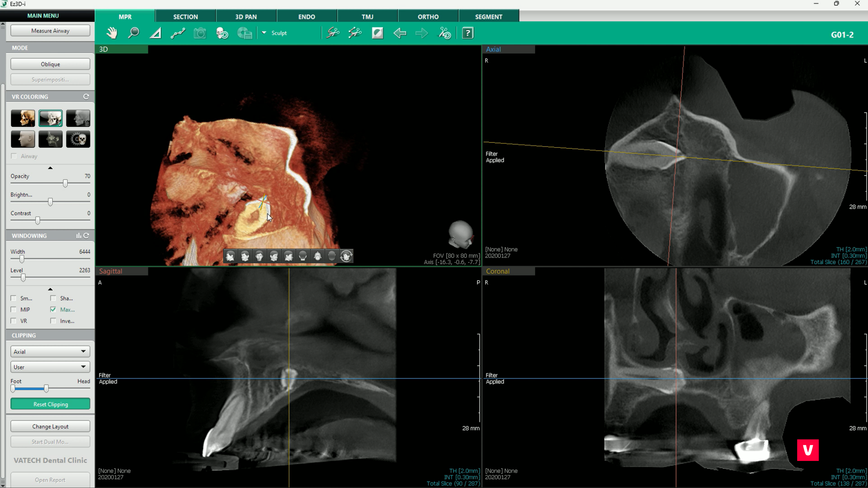
Task: Click the undo left arrow icon
Action: pyautogui.click(x=400, y=33)
